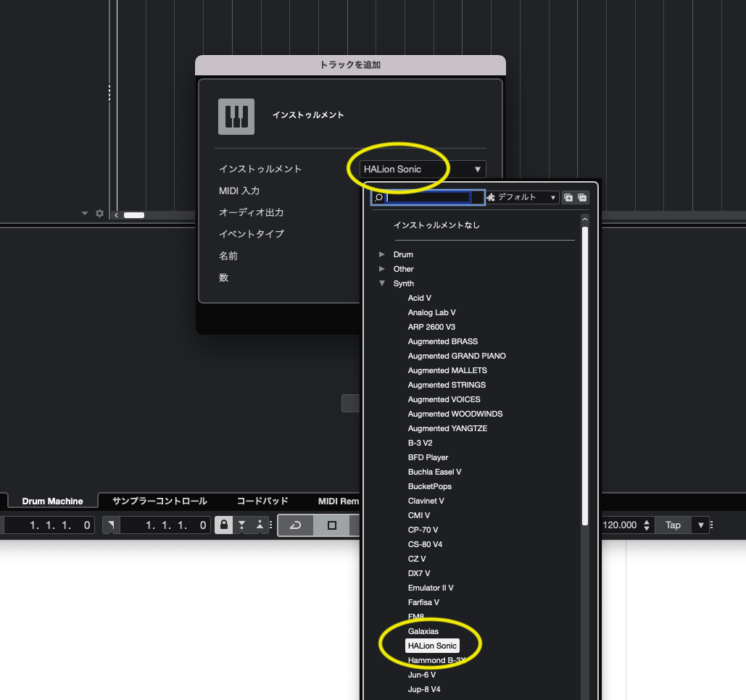Click the horizontal scrollbar thumb below the timeline
The width and height of the screenshot is (746, 700).
tap(134, 215)
